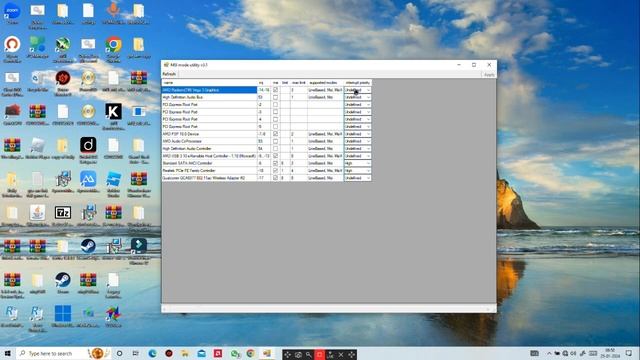The image size is (640, 360).
Task: Toggle msi for Realtek PCIe FE Family Controller
Action: (x=275, y=171)
